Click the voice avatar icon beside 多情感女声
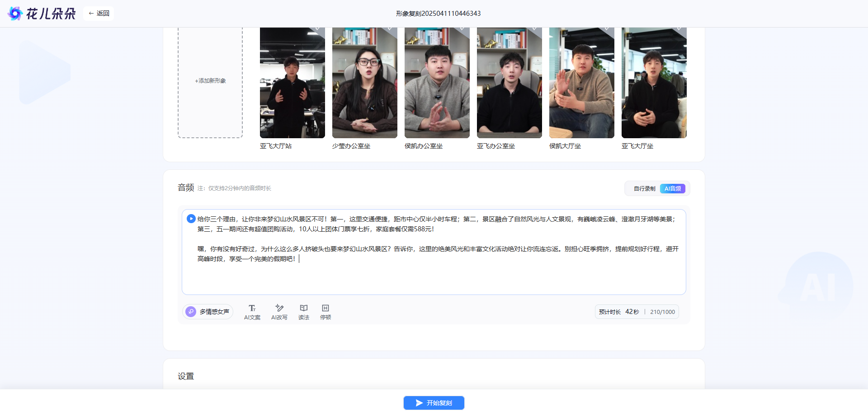 [191, 312]
